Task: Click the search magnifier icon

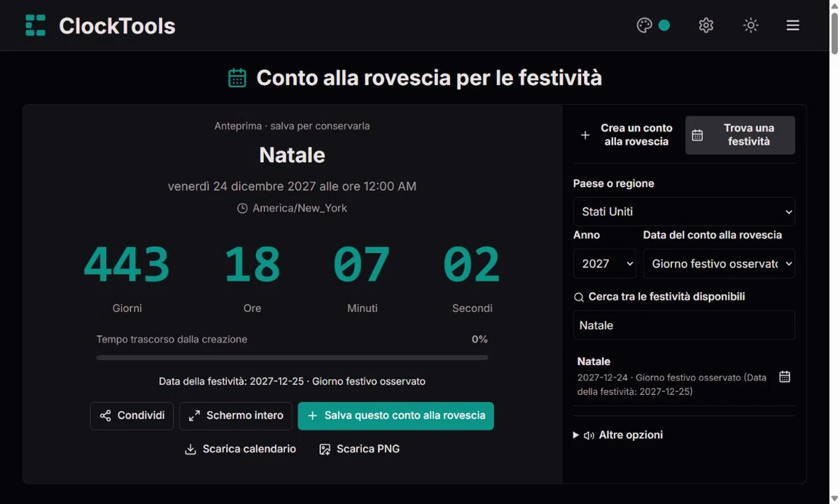Action: point(579,297)
